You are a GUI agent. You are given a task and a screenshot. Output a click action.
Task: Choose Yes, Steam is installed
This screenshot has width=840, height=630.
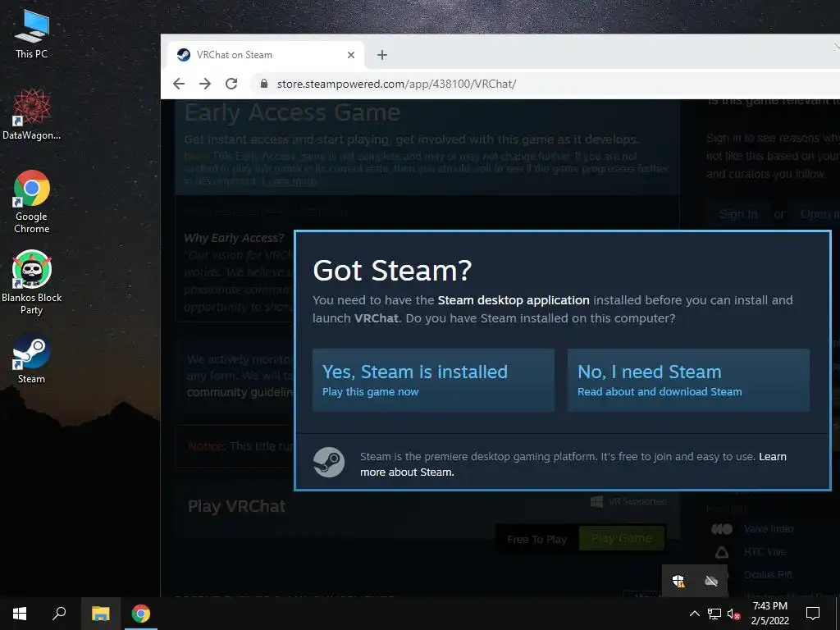[x=433, y=381]
